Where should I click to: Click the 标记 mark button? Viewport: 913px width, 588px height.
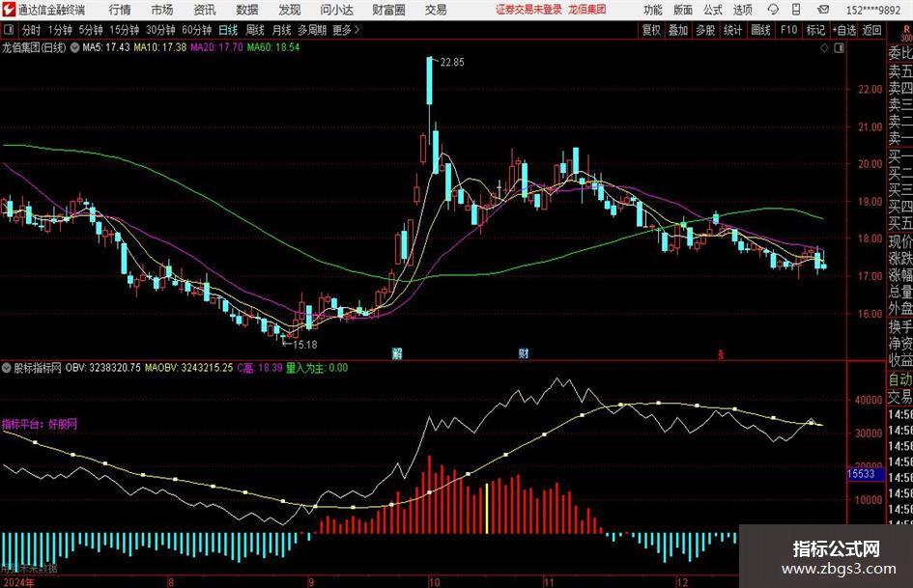[815, 30]
